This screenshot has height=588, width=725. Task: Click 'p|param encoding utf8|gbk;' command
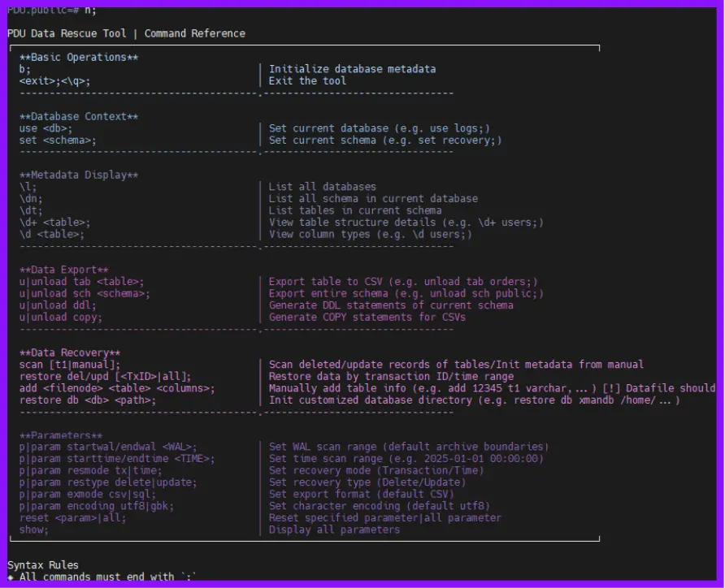click(x=97, y=507)
